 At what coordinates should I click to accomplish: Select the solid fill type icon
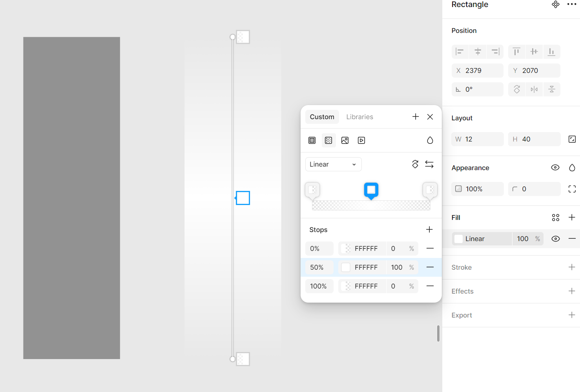[312, 140]
